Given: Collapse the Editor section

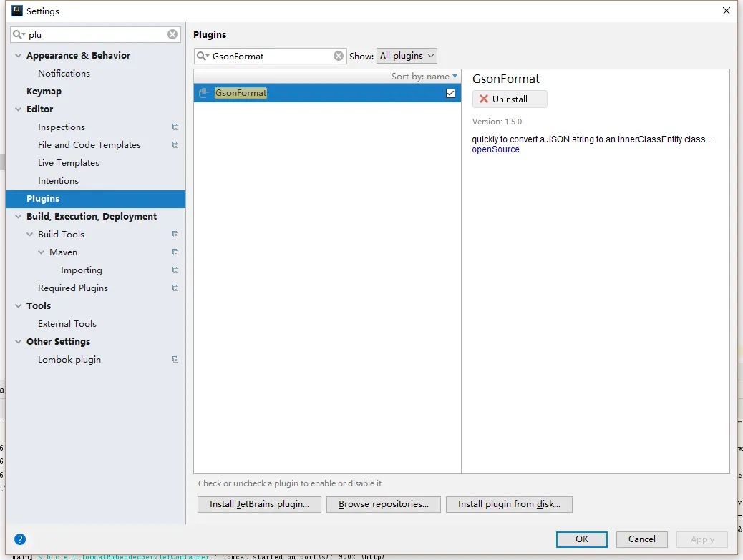Looking at the screenshot, I should point(18,109).
